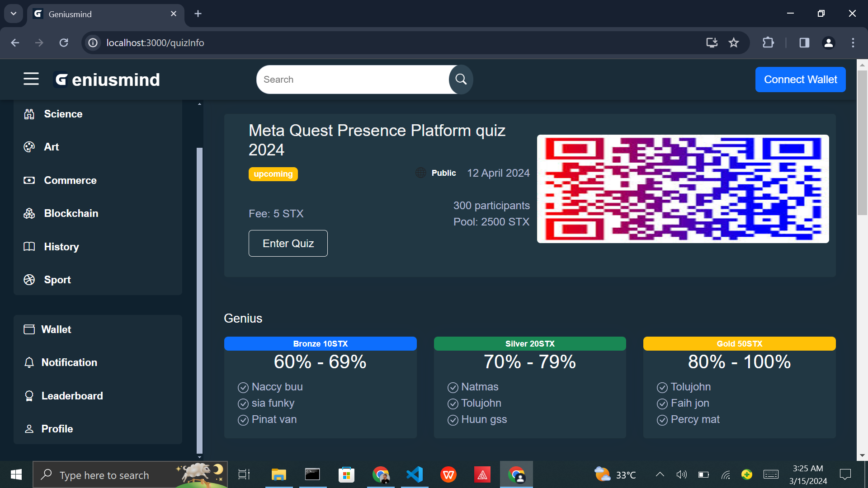This screenshot has height=488, width=868.
Task: Expand the tab search dropdown arrow
Action: tap(14, 14)
